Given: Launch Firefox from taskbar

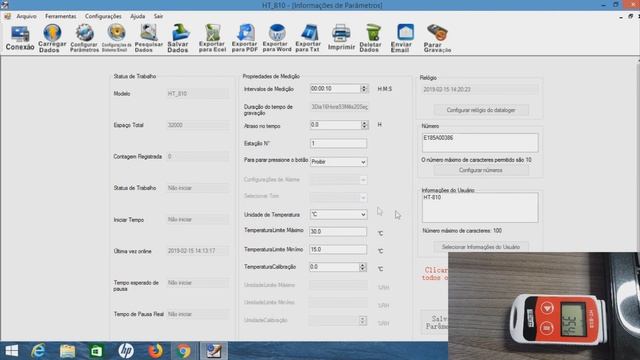Looking at the screenshot, I should (155, 351).
